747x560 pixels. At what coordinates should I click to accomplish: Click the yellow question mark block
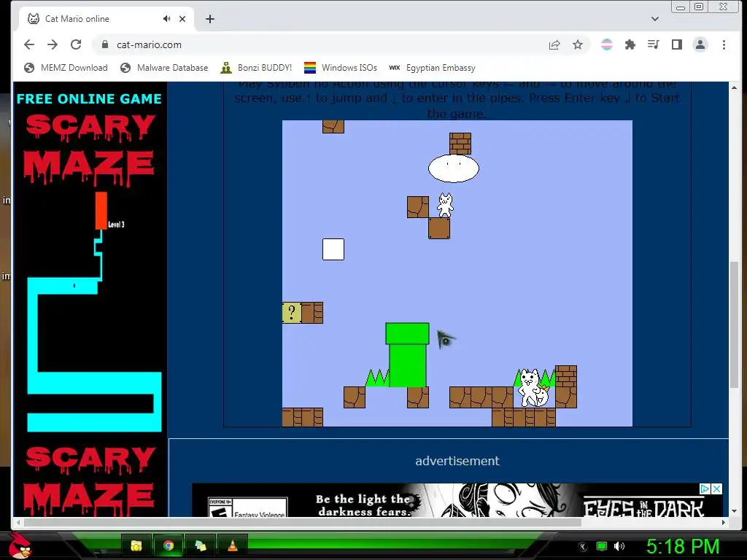[292, 313]
